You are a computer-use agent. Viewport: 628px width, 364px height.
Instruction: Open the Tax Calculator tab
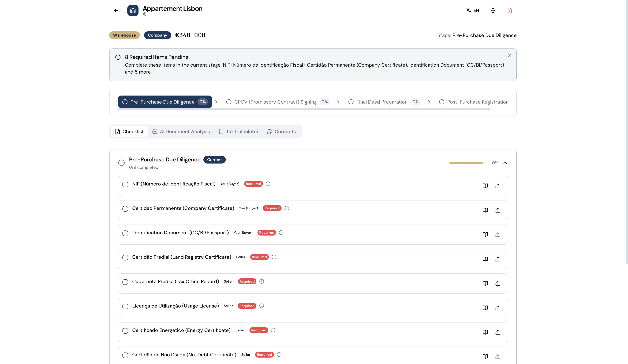[238, 131]
